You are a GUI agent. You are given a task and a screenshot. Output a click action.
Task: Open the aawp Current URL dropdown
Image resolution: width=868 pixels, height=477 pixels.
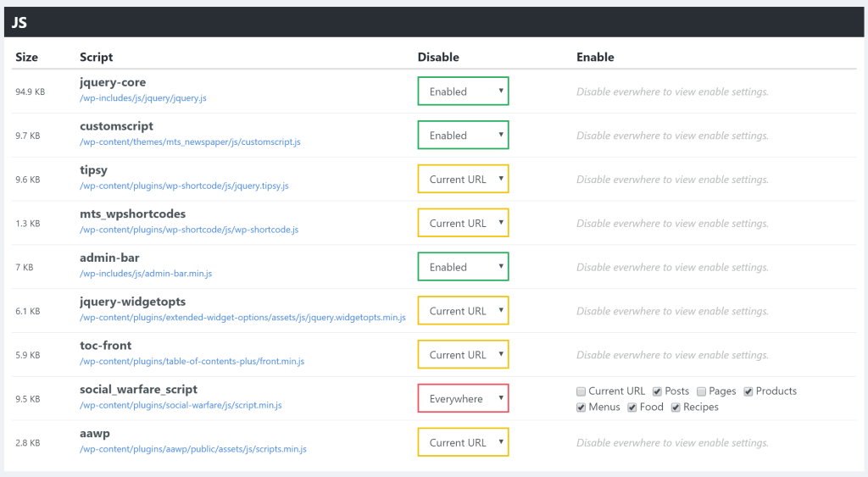(463, 442)
